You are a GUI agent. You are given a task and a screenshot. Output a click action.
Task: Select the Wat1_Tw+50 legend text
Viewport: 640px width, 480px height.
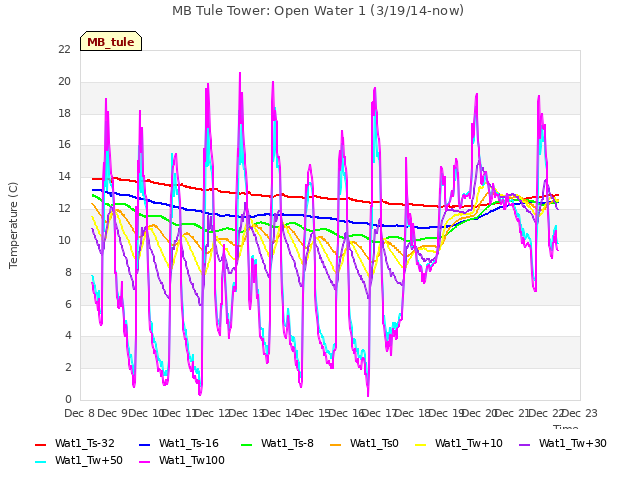pos(89,461)
